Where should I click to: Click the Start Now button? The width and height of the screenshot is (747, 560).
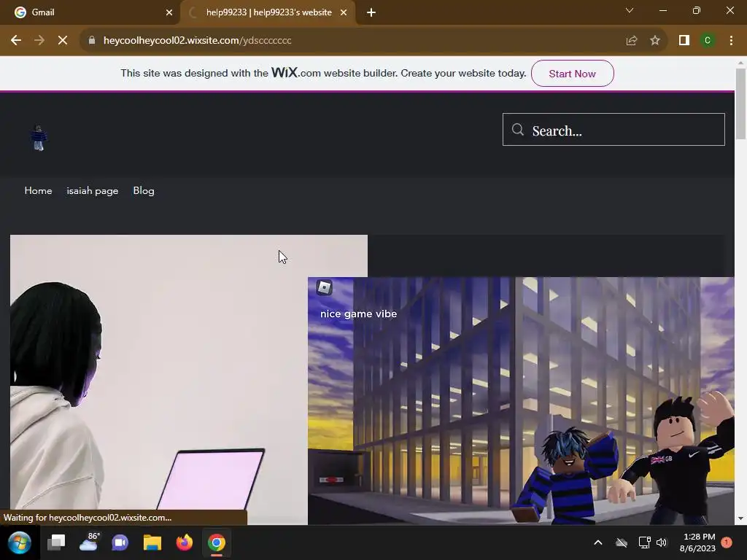(x=572, y=74)
